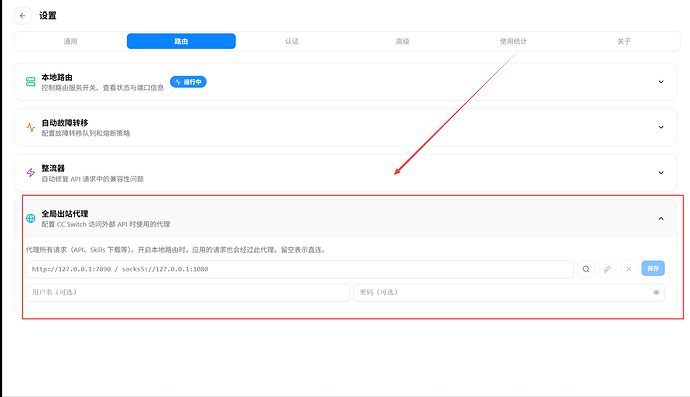Click the 保存 button

653,268
